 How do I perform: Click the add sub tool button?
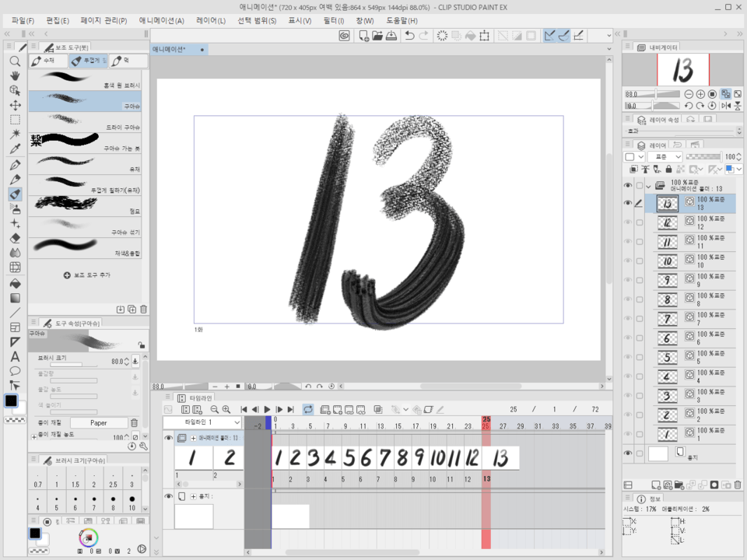tap(86, 275)
